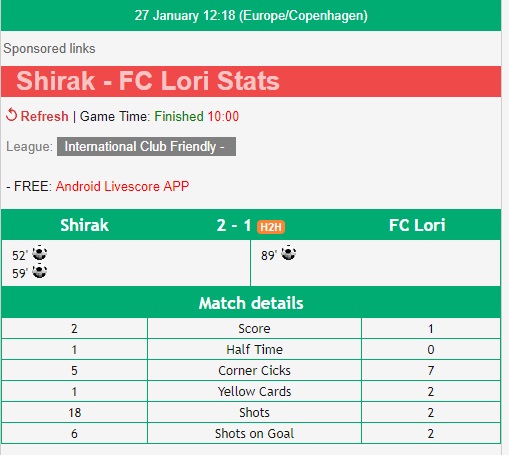Open the Android Livescore APP link
509x455 pixels.
pos(122,186)
